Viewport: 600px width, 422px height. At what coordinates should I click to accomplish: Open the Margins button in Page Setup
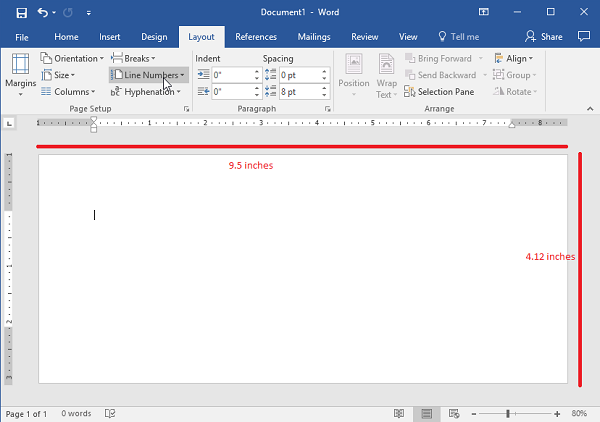pos(19,74)
